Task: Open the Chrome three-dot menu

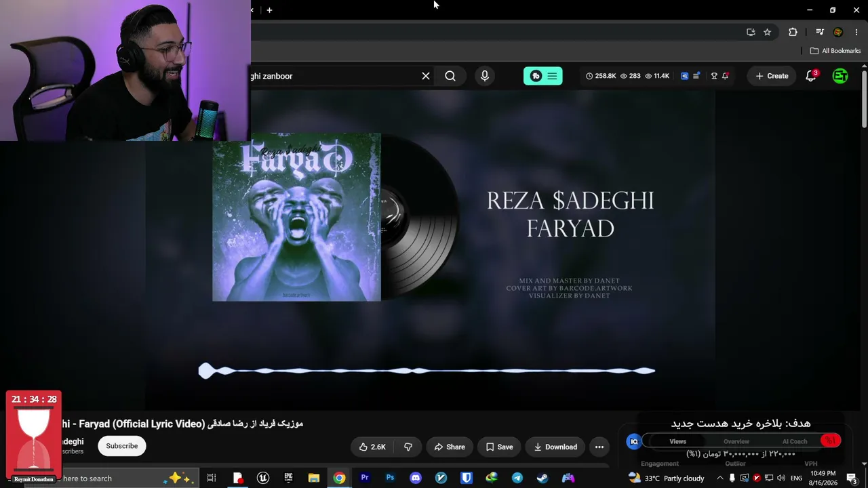Action: point(856,32)
